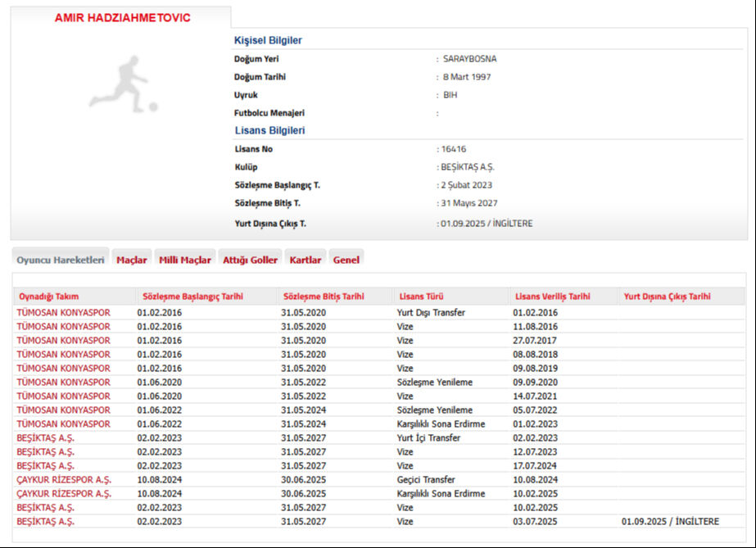This screenshot has height=548, width=756.
Task: Click Tümosan Konyaspor in the 09.09.2020 licence row
Action: [63, 382]
